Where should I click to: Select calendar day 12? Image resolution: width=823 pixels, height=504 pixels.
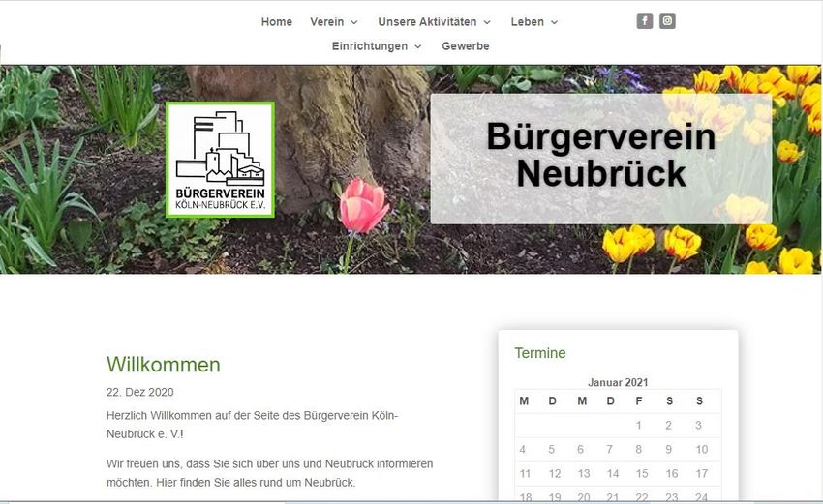pos(555,474)
